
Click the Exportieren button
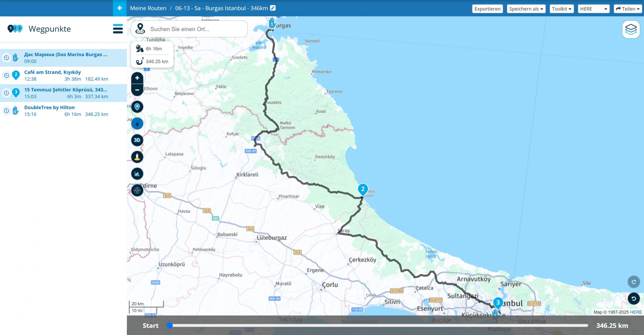point(487,9)
